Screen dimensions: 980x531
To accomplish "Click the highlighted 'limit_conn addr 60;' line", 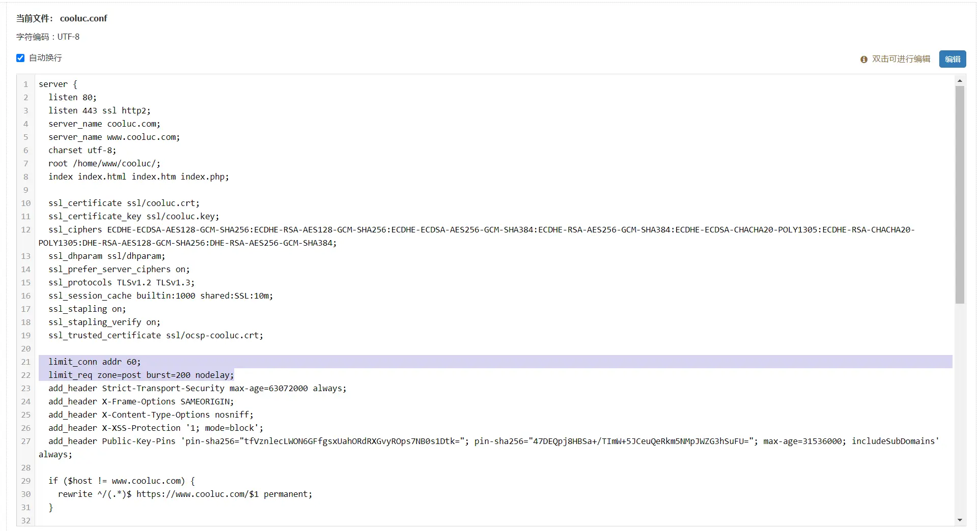I will 95,362.
